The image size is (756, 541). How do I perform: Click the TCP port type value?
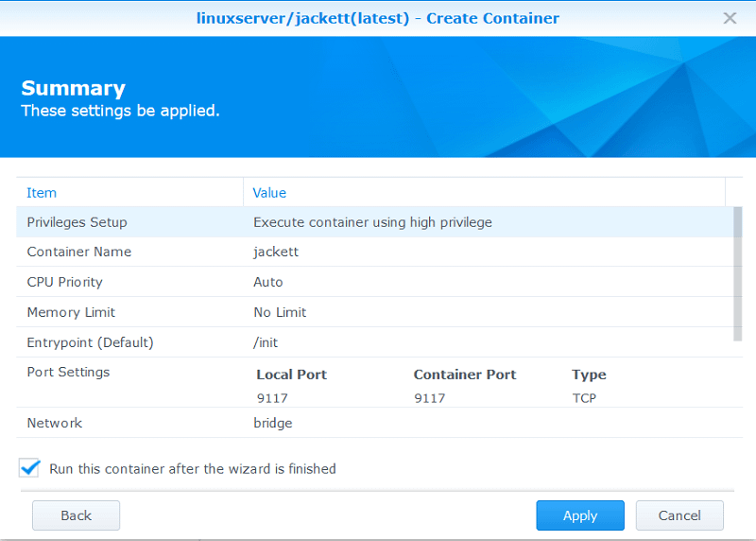tap(584, 398)
